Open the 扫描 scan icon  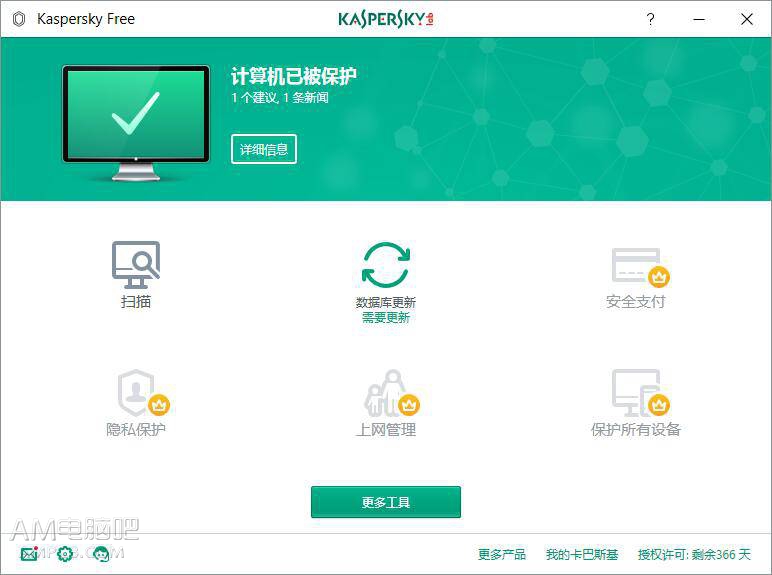point(136,264)
